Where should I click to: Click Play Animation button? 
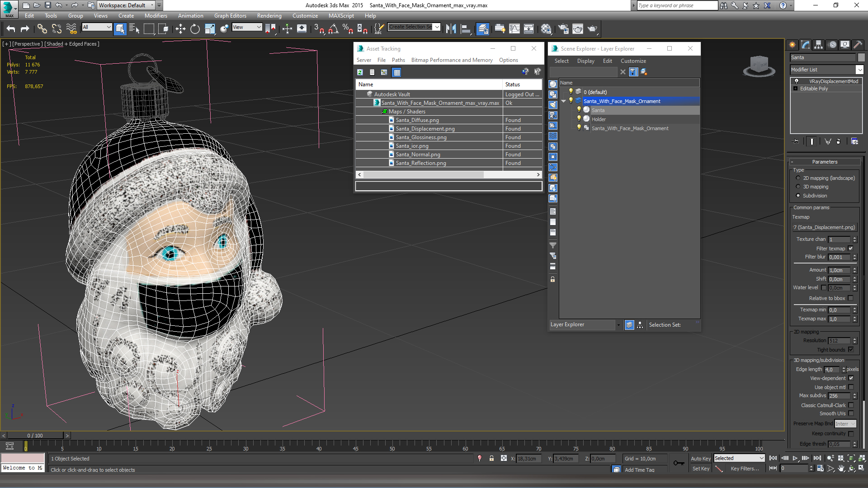coord(795,458)
